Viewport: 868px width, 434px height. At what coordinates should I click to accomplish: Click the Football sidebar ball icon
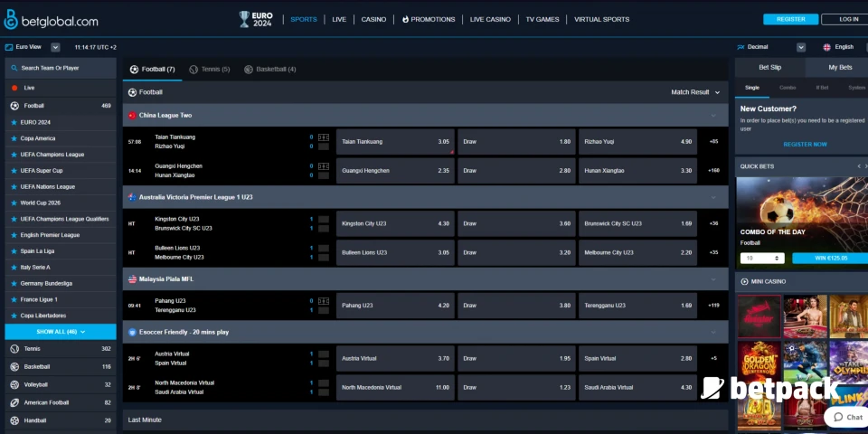(x=14, y=106)
